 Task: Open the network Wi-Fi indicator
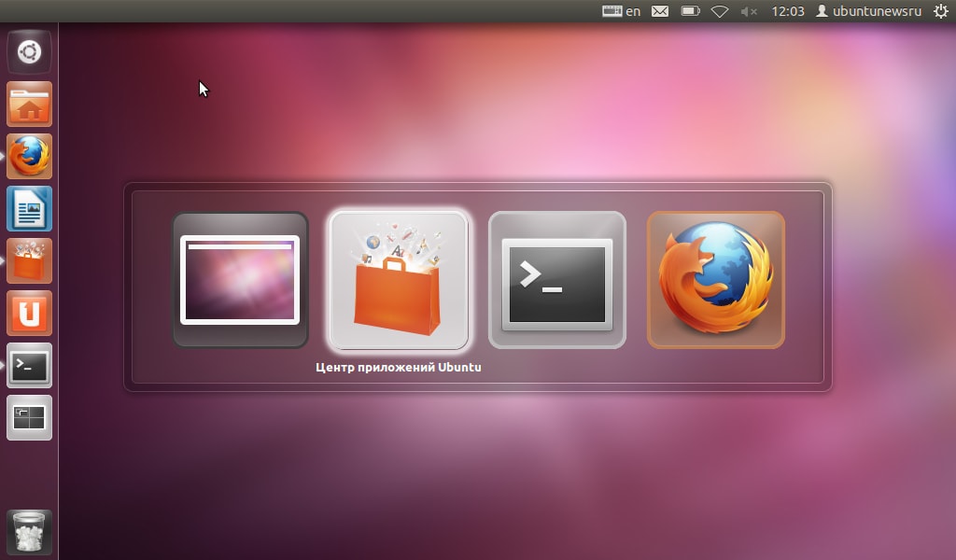(720, 11)
